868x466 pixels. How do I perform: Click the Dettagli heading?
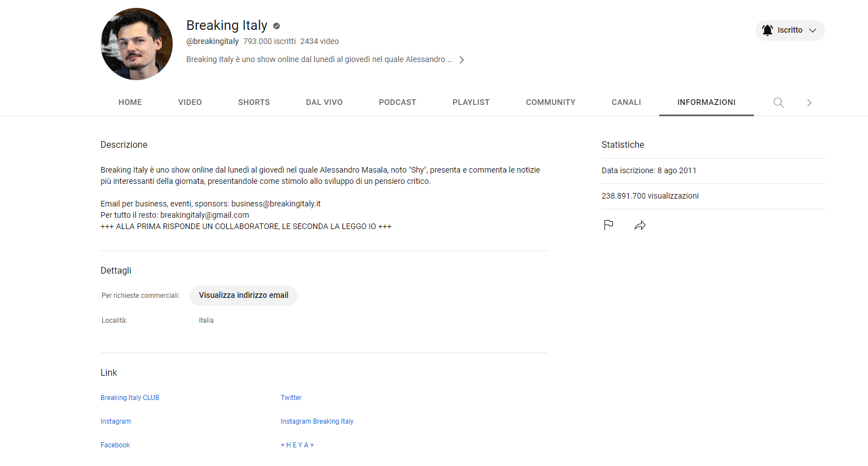pyautogui.click(x=116, y=271)
